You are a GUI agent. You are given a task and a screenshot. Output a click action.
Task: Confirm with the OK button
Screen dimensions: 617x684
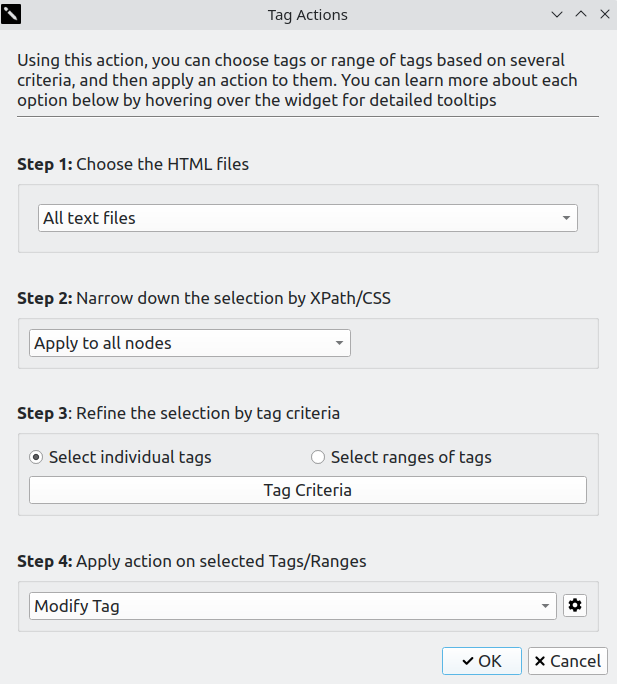481,661
